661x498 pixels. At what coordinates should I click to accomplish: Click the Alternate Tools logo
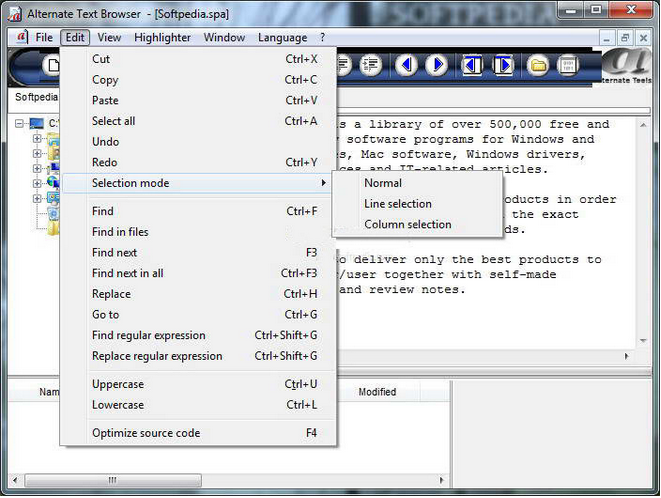[626, 65]
